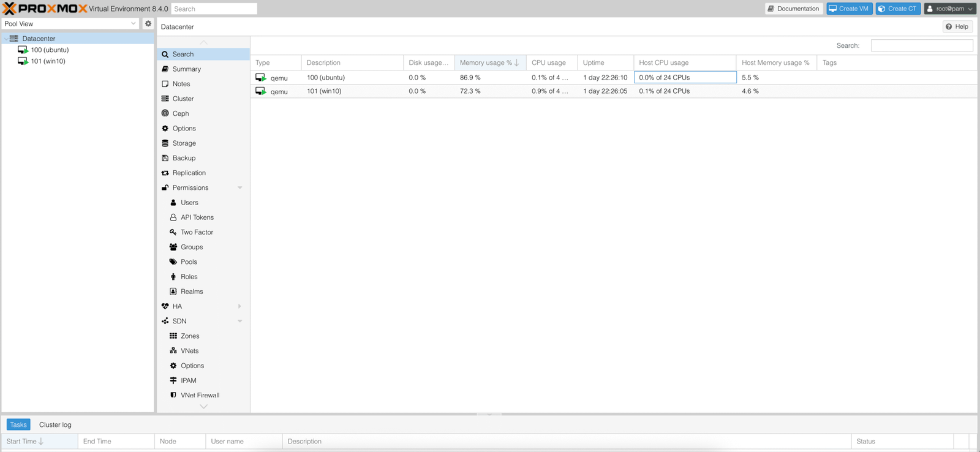This screenshot has height=452, width=980.
Task: Click the 100 (ubuntu) VM monitor icon in tree
Action: pos(23,50)
